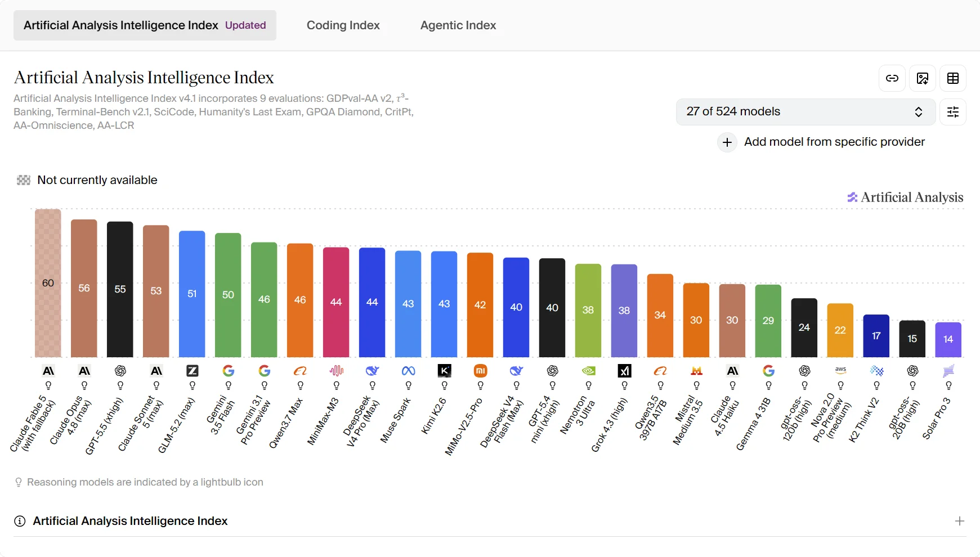Click the purple Solar Pro 3 bar
The image size is (980, 557).
point(948,340)
